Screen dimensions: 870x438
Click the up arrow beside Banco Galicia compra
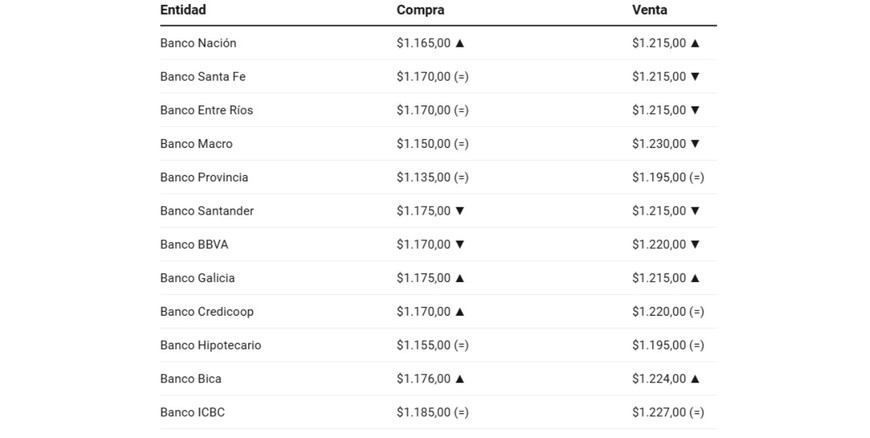[x=460, y=278]
